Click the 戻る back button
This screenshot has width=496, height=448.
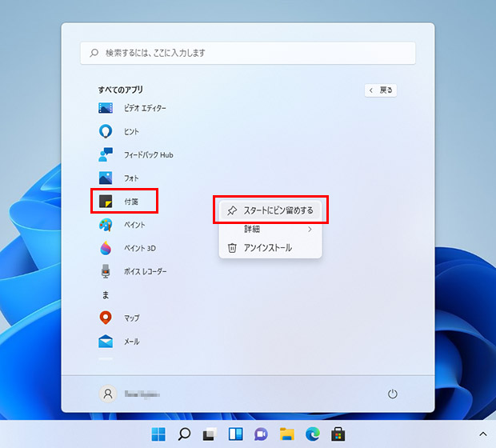pyautogui.click(x=381, y=90)
